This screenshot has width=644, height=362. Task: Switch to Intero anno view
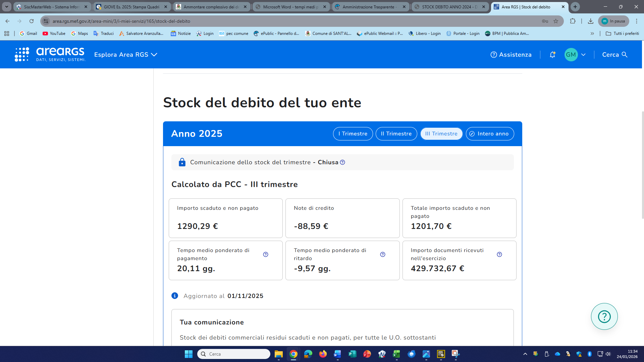[x=490, y=134]
